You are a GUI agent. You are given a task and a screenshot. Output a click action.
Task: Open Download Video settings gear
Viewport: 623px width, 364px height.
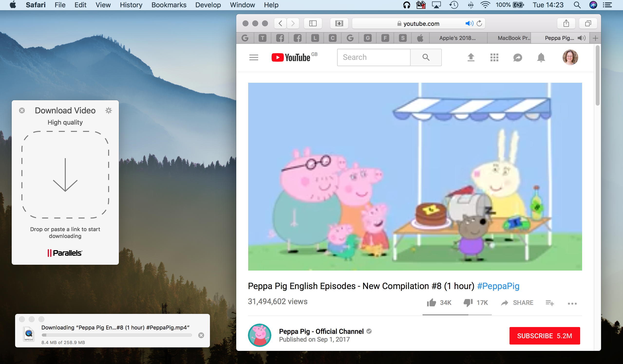click(109, 110)
